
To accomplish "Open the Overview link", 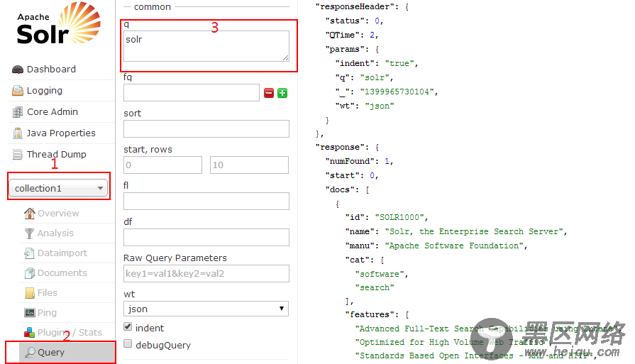I will click(58, 214).
